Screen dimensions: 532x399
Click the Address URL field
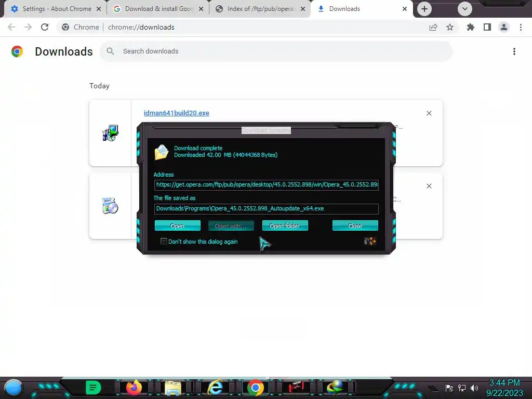click(267, 185)
